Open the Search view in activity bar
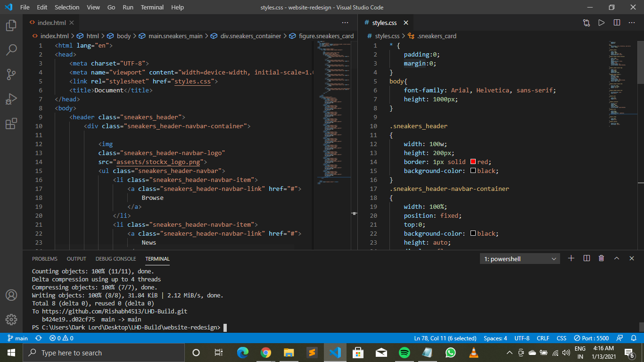 [11, 49]
